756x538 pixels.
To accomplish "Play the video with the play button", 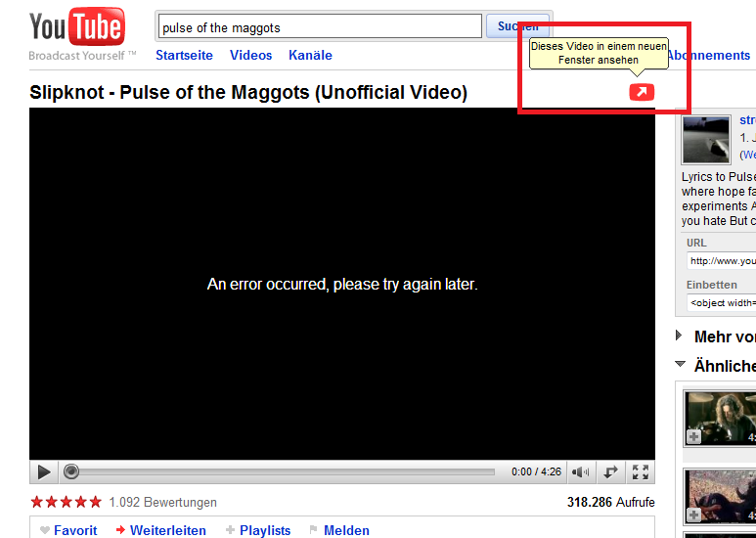I will tap(44, 471).
